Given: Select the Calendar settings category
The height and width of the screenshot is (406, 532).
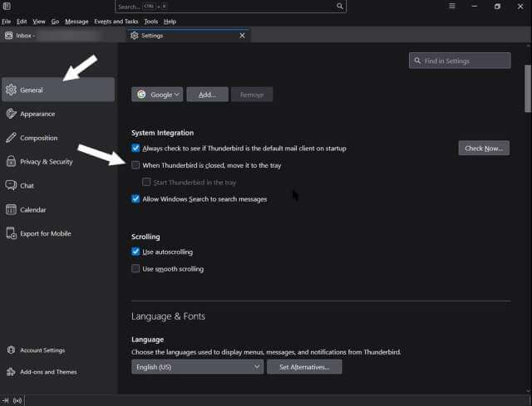Looking at the screenshot, I should pyautogui.click(x=58, y=209).
